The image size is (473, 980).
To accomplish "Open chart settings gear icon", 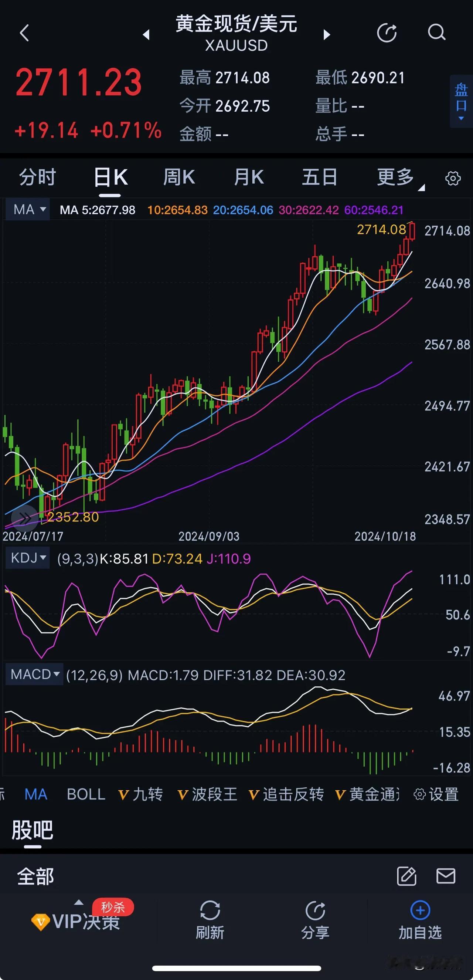I will click(452, 178).
